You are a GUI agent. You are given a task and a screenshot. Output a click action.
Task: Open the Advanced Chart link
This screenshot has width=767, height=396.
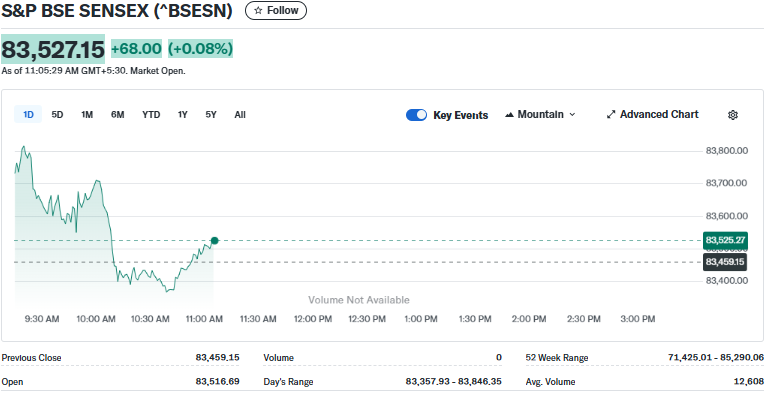[653, 114]
